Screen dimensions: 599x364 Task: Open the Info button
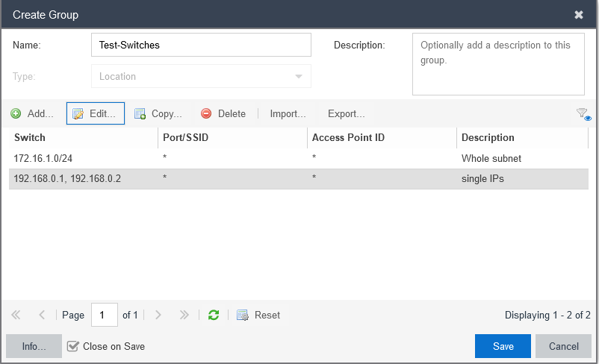click(x=34, y=346)
